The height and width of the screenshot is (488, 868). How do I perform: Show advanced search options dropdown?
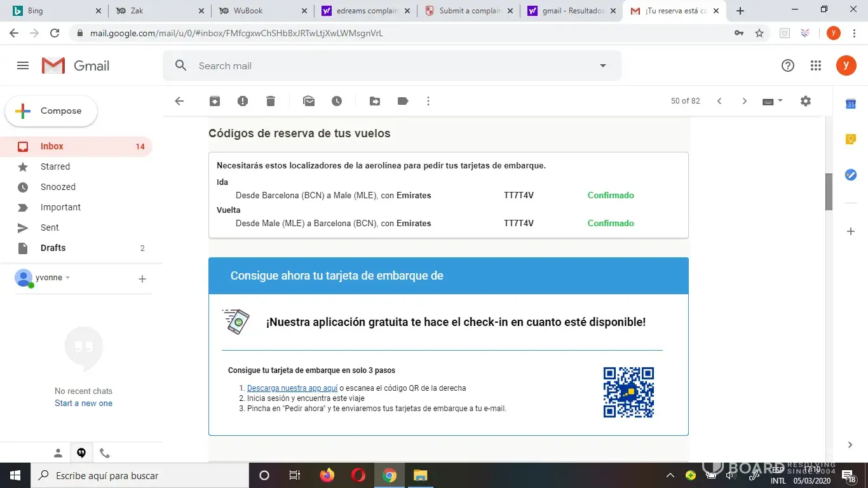(603, 65)
